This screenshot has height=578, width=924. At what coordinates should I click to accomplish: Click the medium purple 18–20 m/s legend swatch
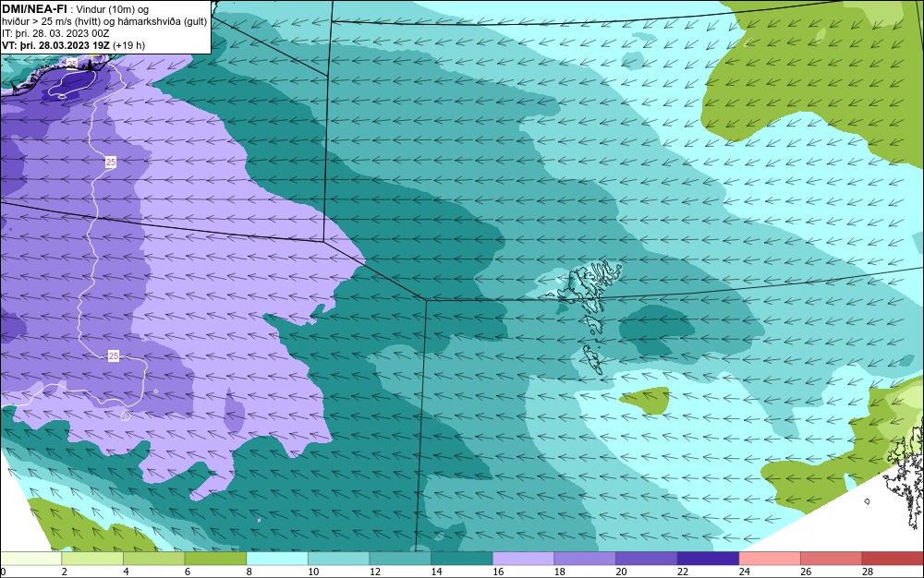pos(585,558)
